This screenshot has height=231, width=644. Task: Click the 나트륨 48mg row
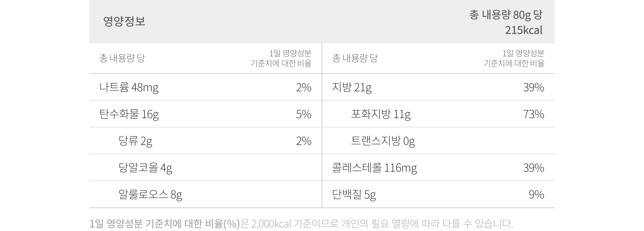205,87
